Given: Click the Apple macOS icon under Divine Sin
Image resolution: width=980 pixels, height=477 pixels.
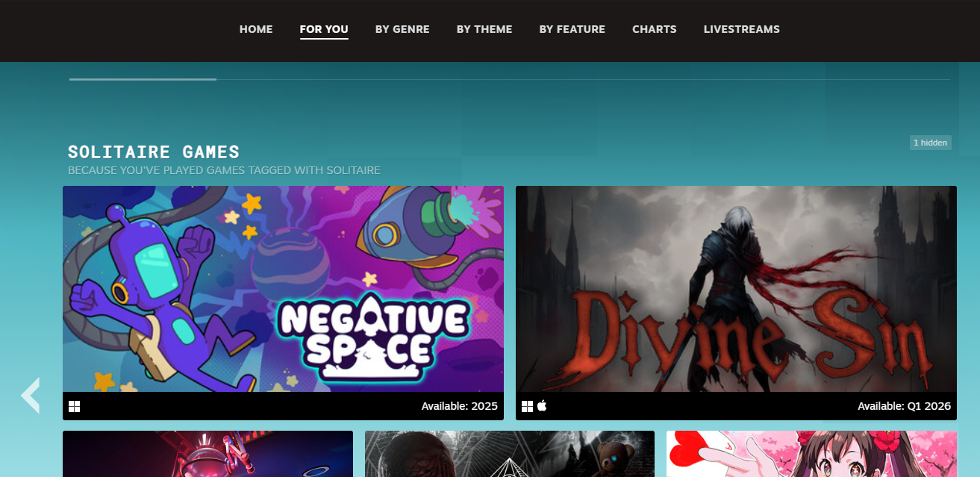Looking at the screenshot, I should [x=542, y=405].
